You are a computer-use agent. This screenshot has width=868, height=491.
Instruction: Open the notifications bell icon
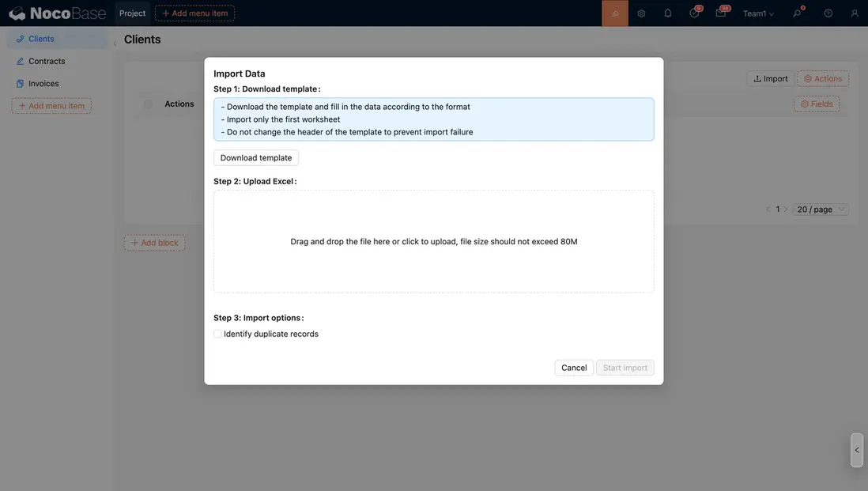coord(668,13)
